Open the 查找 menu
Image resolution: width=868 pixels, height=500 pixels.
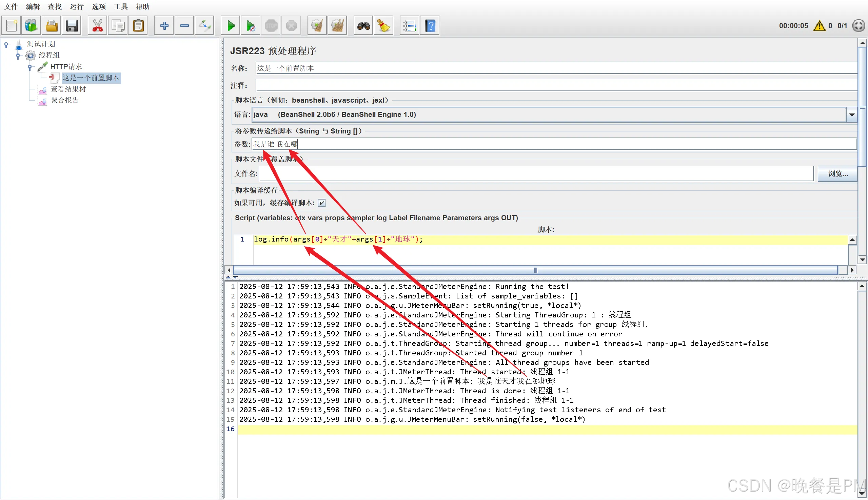(55, 6)
